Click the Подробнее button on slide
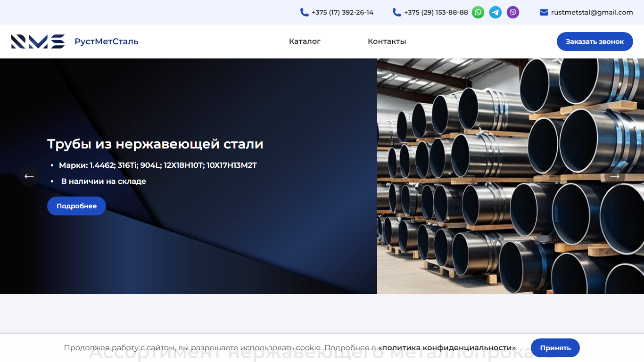This screenshot has height=362, width=644. [x=76, y=206]
